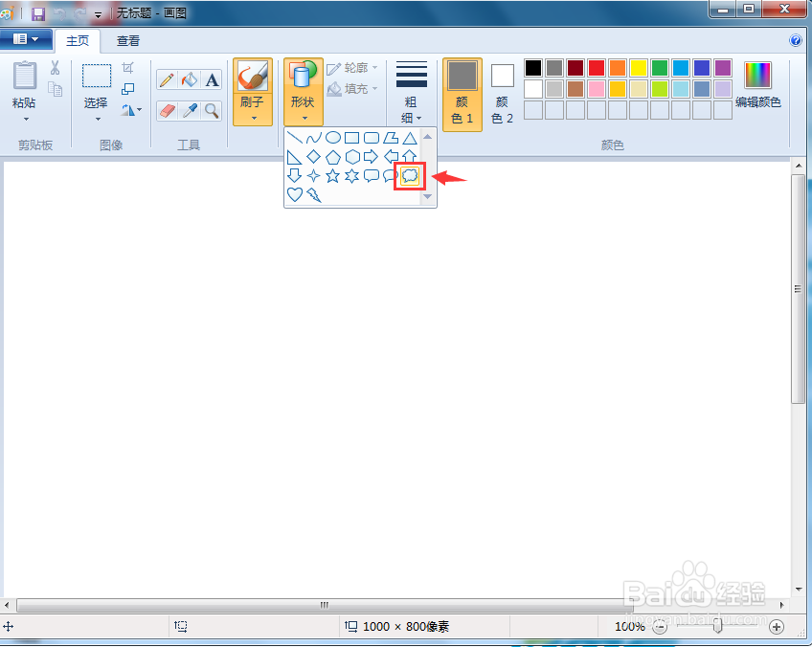Click the Crop icon
Viewport: 812px width, 647px height.
pos(128,68)
